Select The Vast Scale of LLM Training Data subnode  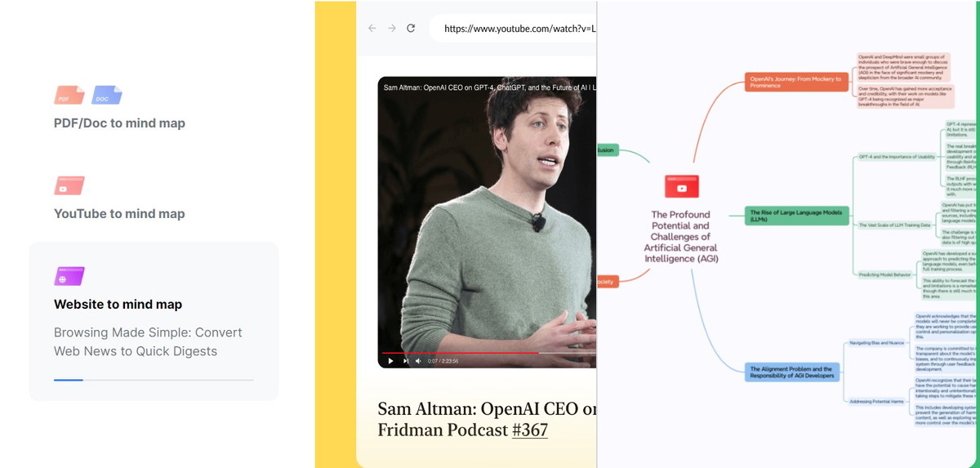(x=894, y=225)
